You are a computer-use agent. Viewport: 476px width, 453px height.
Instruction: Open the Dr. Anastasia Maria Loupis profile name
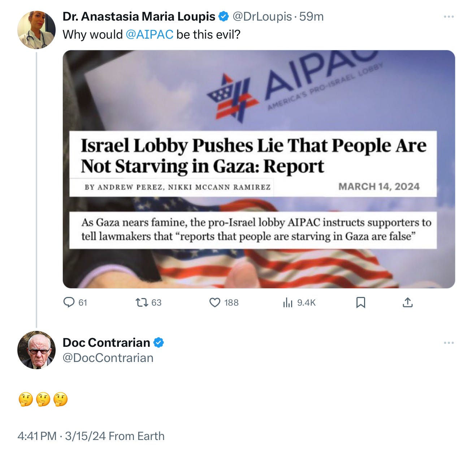point(139,17)
